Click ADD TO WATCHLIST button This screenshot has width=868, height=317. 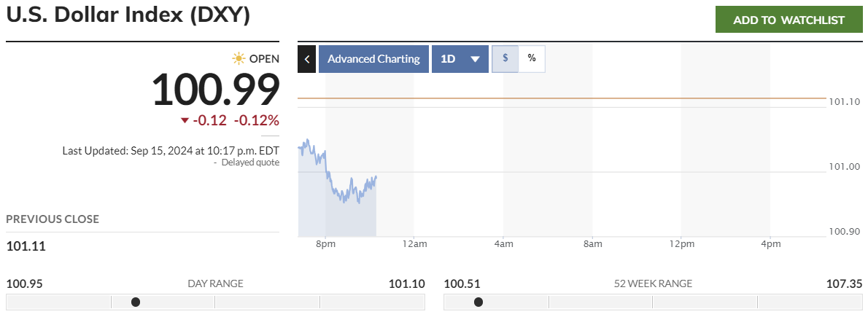(x=788, y=20)
